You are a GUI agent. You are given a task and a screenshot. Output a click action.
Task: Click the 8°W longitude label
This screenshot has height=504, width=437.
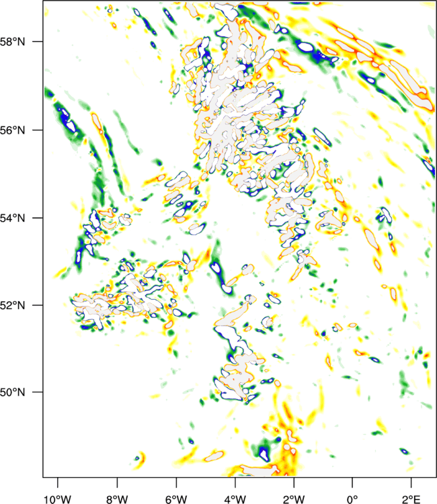pos(116,499)
